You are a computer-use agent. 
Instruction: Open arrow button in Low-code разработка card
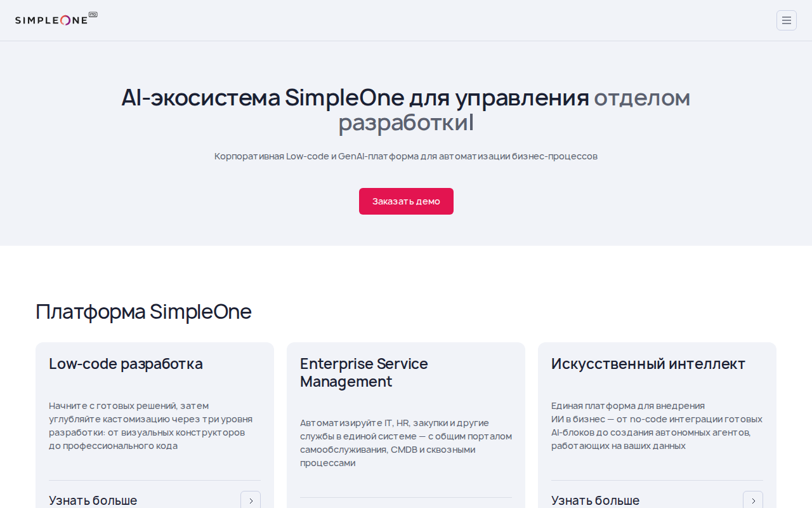click(251, 500)
